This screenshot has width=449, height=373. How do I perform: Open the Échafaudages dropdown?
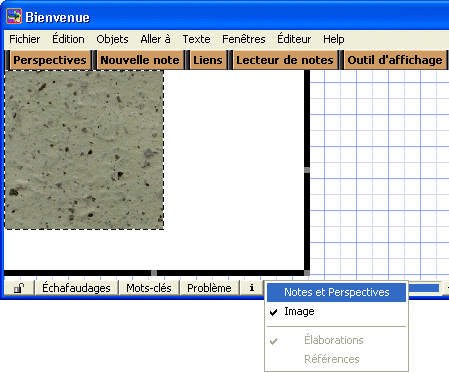(x=76, y=288)
